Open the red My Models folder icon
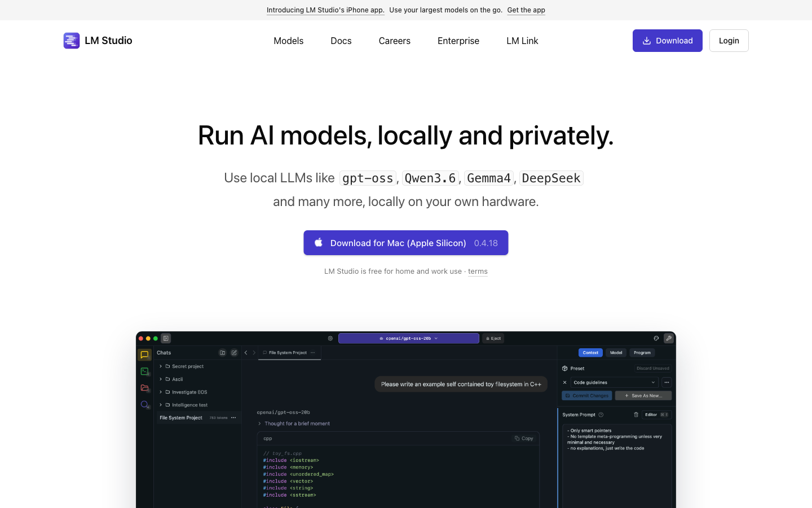This screenshot has height=508, width=812. coord(144,388)
